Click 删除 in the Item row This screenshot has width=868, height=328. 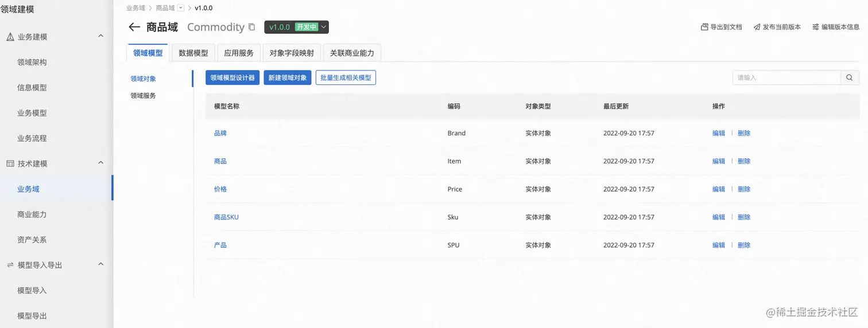[744, 161]
